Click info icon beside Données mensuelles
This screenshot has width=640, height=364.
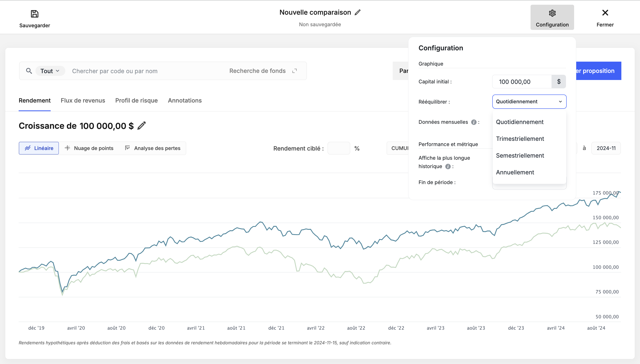point(474,122)
